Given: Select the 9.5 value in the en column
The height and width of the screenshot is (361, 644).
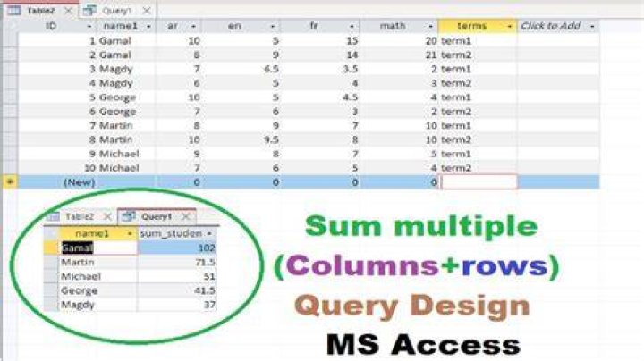Looking at the screenshot, I should (271, 139).
